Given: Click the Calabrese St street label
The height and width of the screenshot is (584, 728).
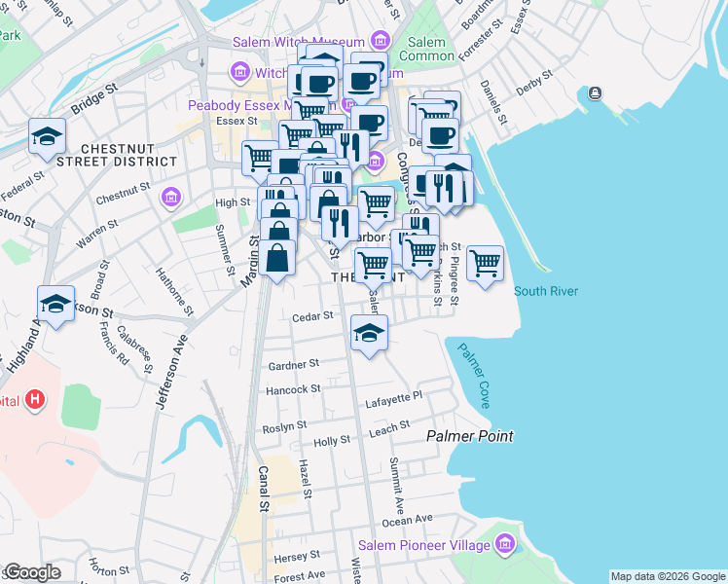Looking at the screenshot, I should coord(134,349).
